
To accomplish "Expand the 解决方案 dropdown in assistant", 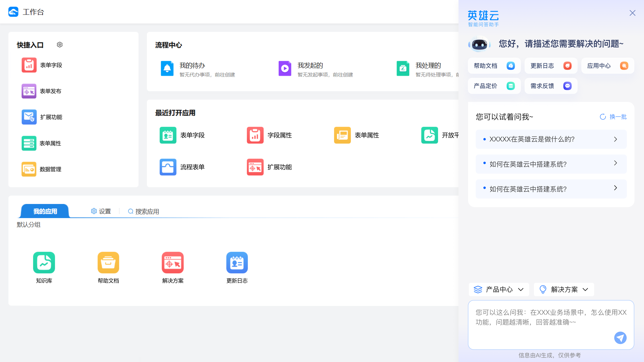I will [564, 290].
